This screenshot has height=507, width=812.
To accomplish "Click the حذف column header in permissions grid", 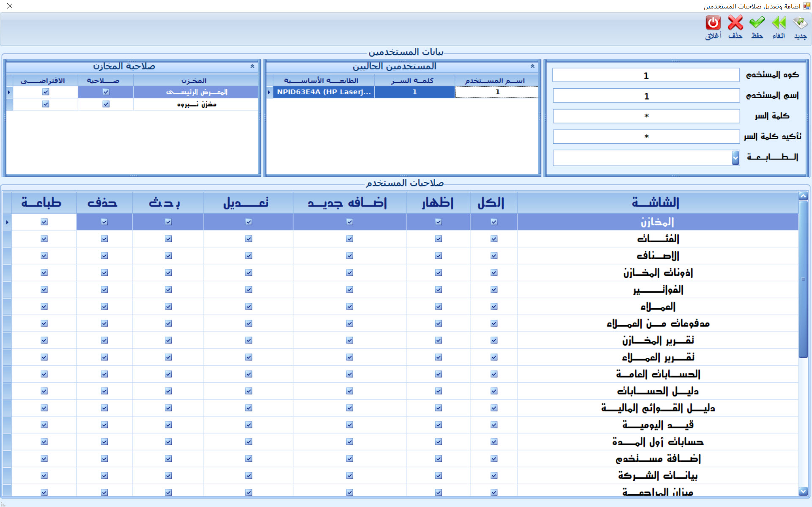I will point(104,203).
